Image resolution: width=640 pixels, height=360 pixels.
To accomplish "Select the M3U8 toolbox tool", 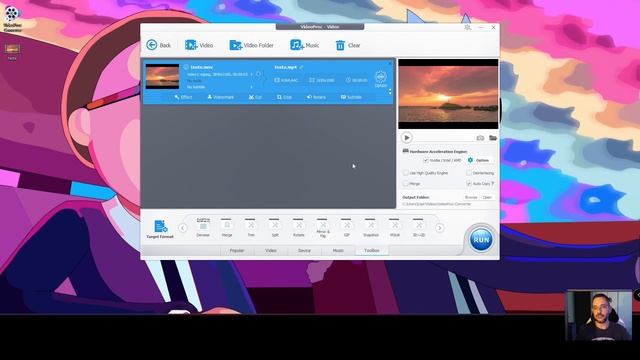I will coord(395,228).
